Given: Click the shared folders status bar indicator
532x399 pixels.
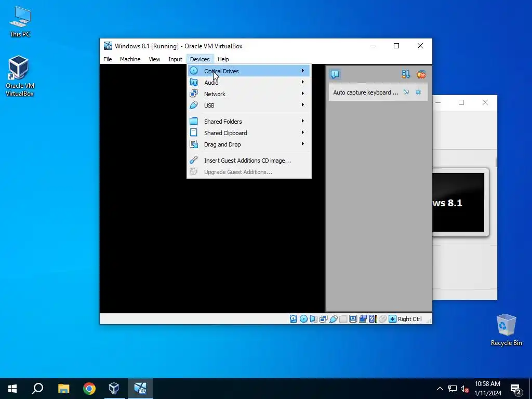Looking at the screenshot, I should (343, 319).
